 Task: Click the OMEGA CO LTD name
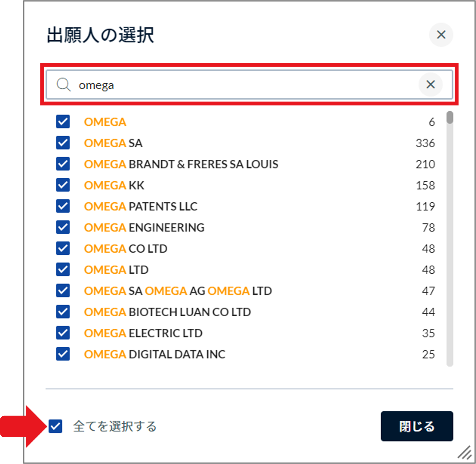(x=126, y=249)
